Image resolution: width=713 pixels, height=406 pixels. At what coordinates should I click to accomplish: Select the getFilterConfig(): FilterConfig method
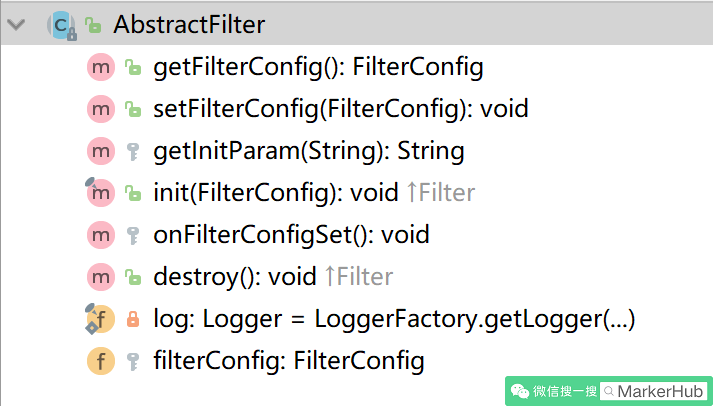click(x=318, y=67)
